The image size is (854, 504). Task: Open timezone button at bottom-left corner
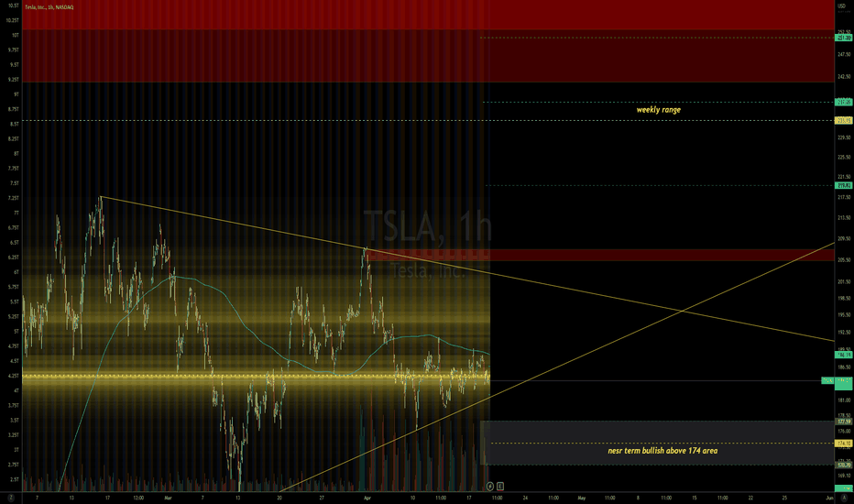point(10,498)
